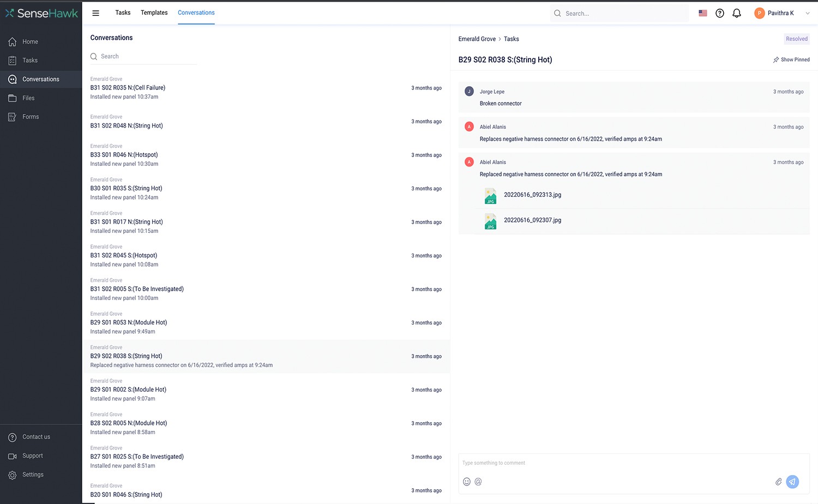Open Contact us in sidebar

41,437
